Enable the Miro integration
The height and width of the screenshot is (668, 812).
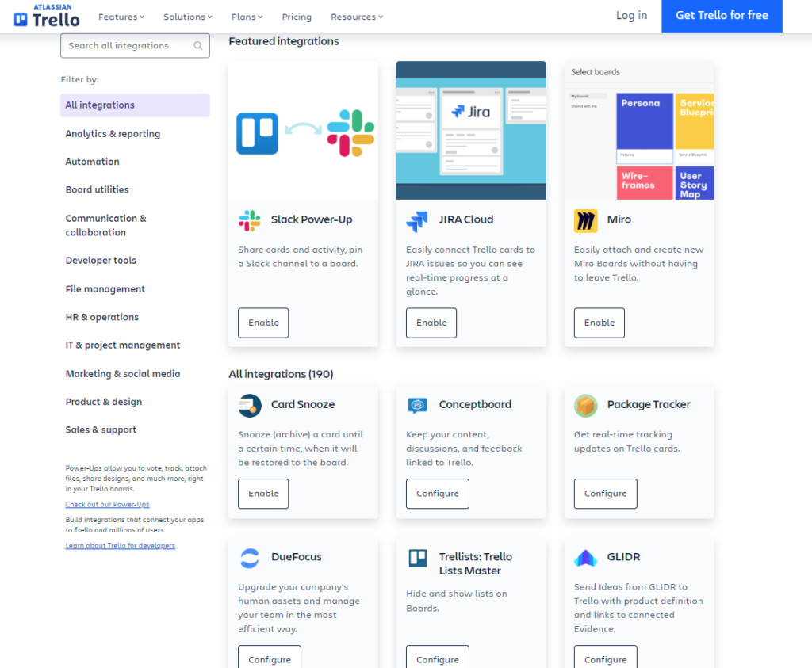click(x=599, y=323)
